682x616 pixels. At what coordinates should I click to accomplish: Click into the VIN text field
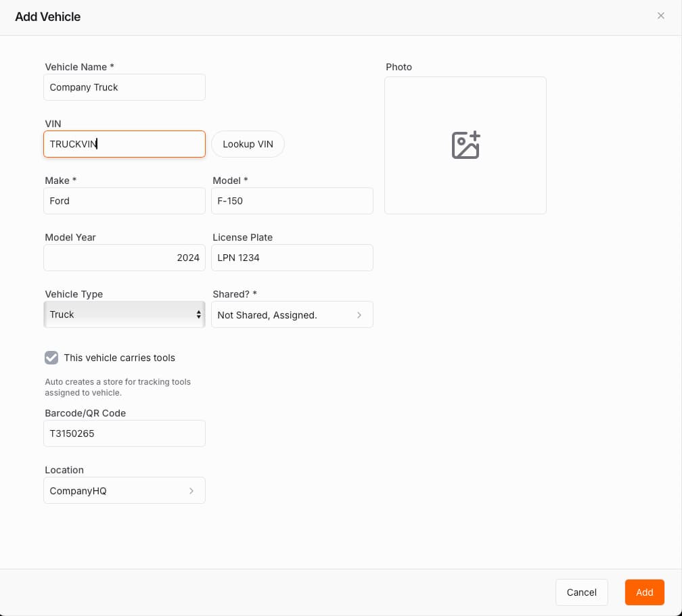tap(124, 144)
